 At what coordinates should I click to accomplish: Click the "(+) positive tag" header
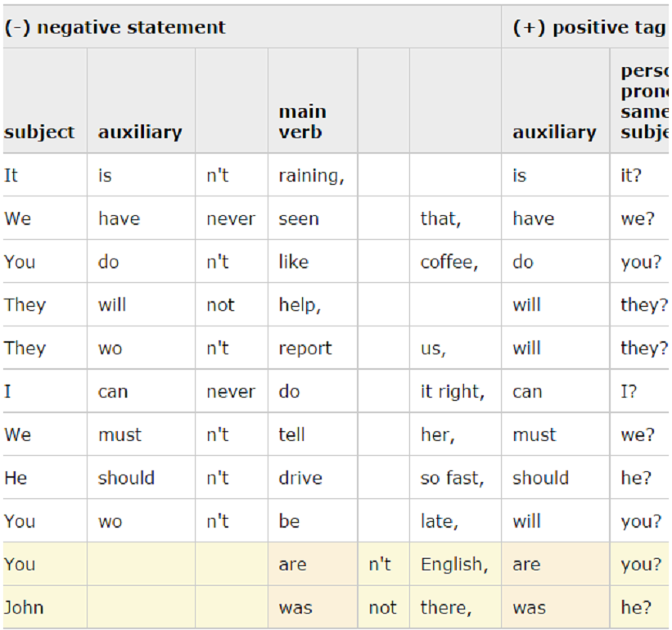point(588,27)
